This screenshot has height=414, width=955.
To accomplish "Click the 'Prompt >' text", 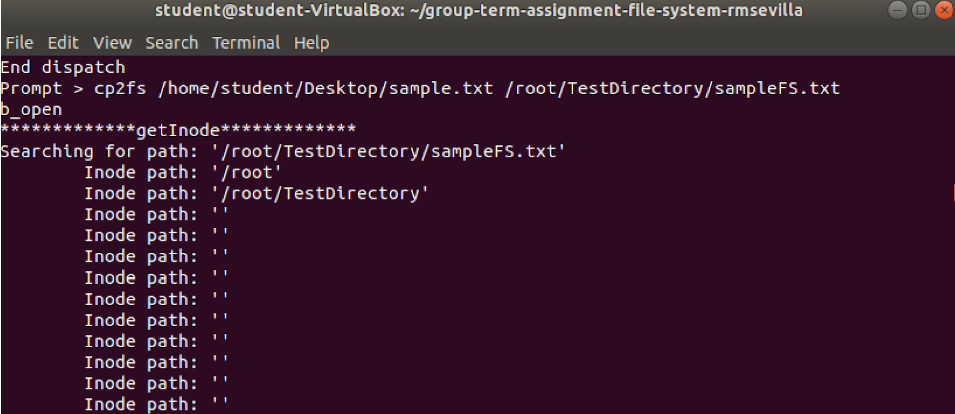I will click(42, 88).
